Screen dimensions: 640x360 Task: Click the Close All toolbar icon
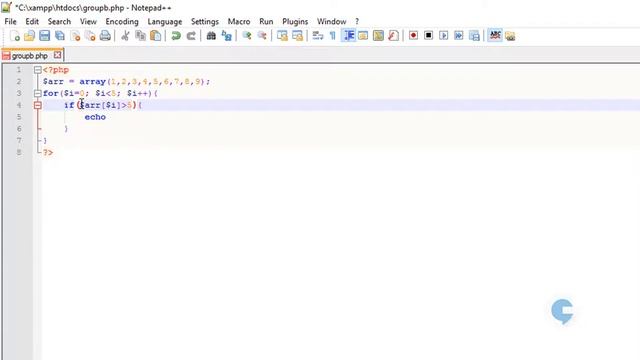tap(90, 36)
